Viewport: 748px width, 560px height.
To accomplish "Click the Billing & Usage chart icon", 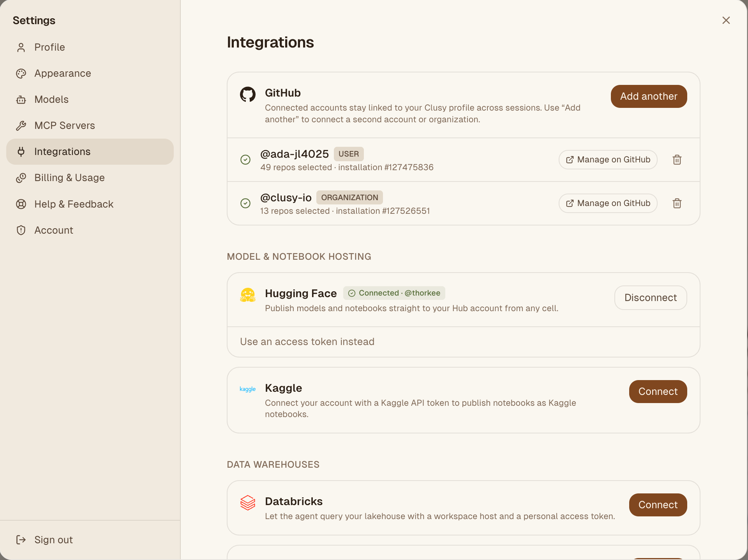I will pos(21,178).
